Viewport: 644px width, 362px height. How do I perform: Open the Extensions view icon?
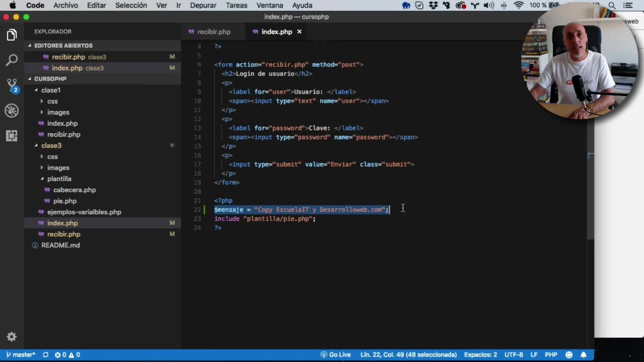point(12,135)
